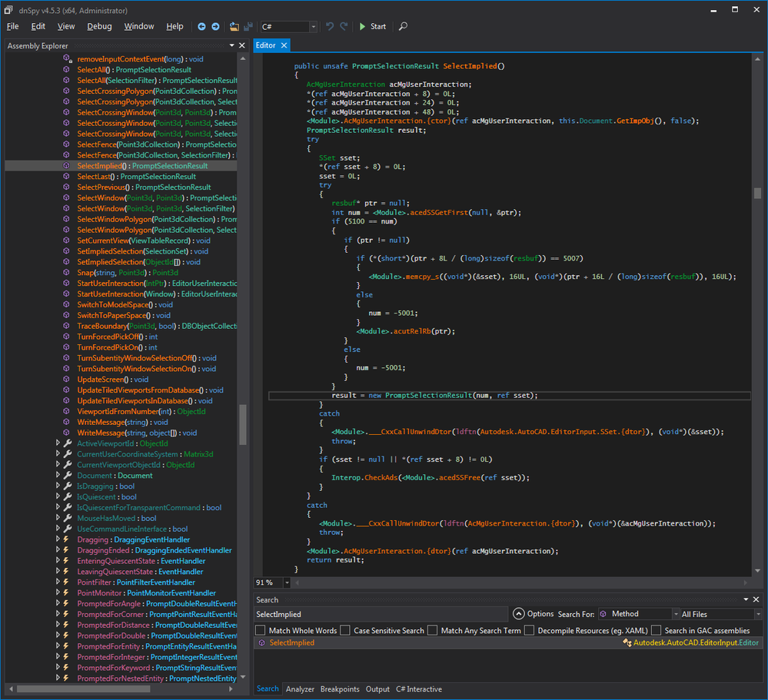Screen dimensions: 768x700
Task: Expand the UseCommandLineInterface property node
Action: click(58, 528)
